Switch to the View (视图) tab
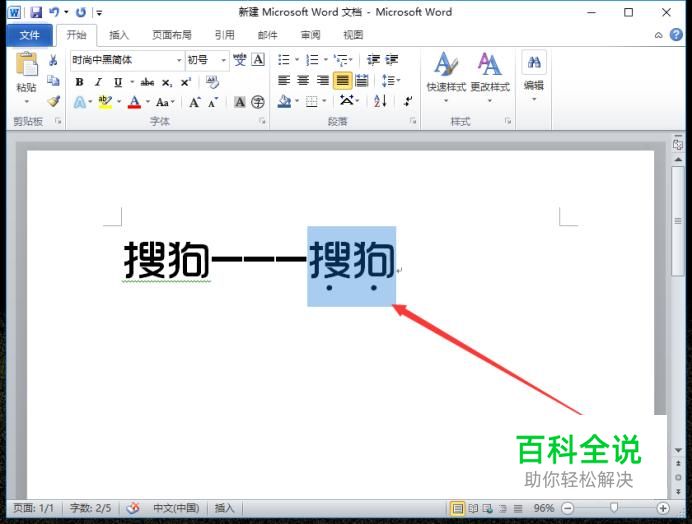The width and height of the screenshot is (692, 524). pyautogui.click(x=353, y=35)
